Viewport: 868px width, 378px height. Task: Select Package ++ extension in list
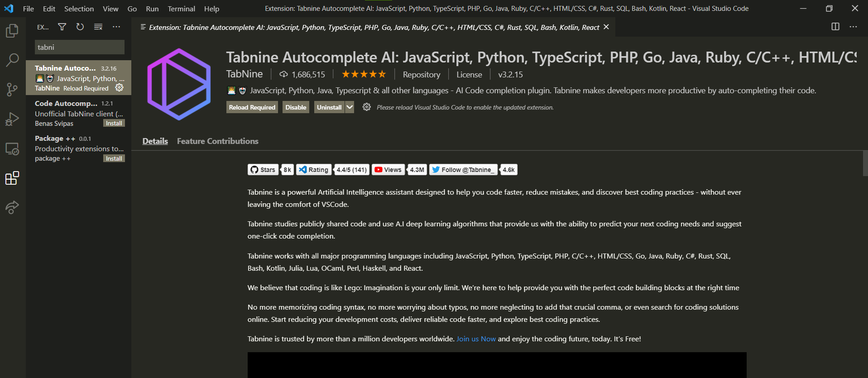[78, 148]
